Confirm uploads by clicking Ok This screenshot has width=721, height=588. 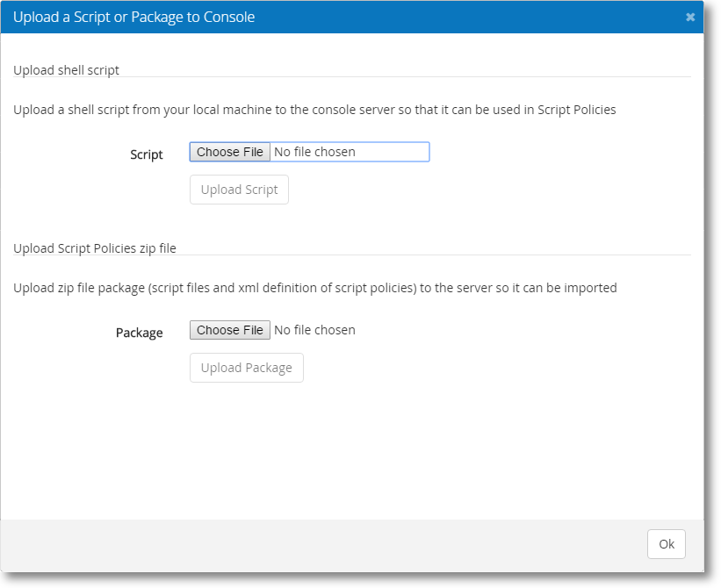pyautogui.click(x=666, y=544)
